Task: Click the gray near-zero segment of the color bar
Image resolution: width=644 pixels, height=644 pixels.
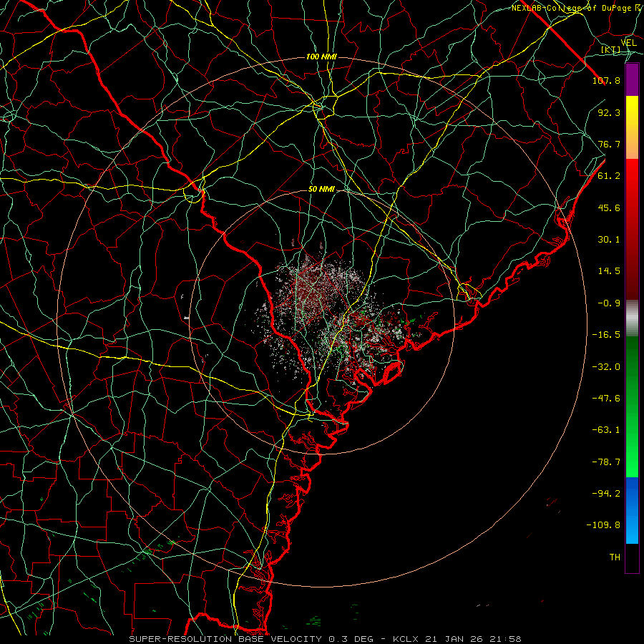Action: click(x=632, y=318)
